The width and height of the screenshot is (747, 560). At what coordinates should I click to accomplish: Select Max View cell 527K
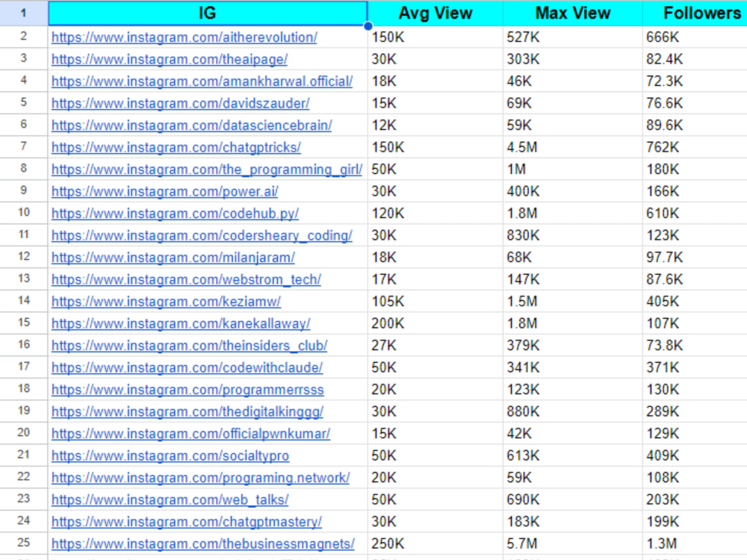coord(573,37)
